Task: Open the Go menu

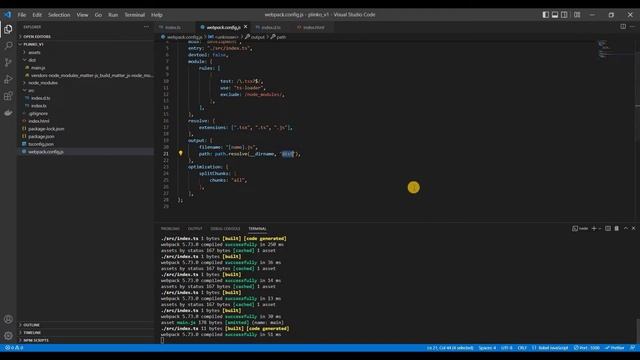Action: 98,15
